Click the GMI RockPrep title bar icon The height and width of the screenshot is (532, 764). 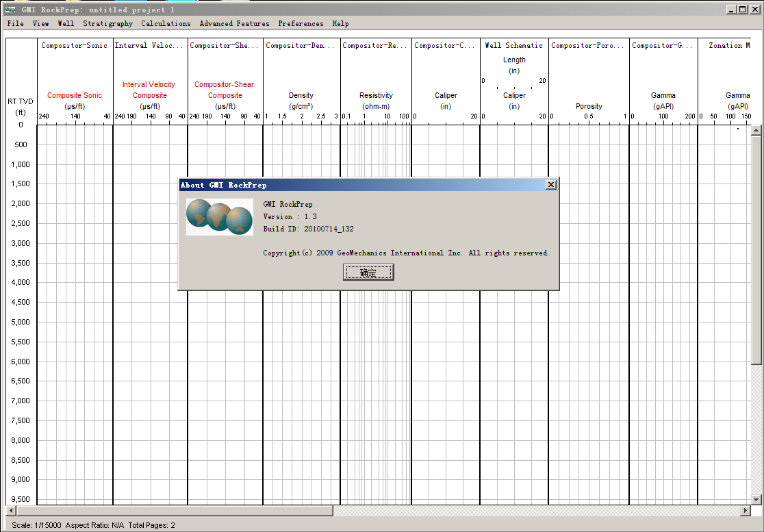(10, 10)
